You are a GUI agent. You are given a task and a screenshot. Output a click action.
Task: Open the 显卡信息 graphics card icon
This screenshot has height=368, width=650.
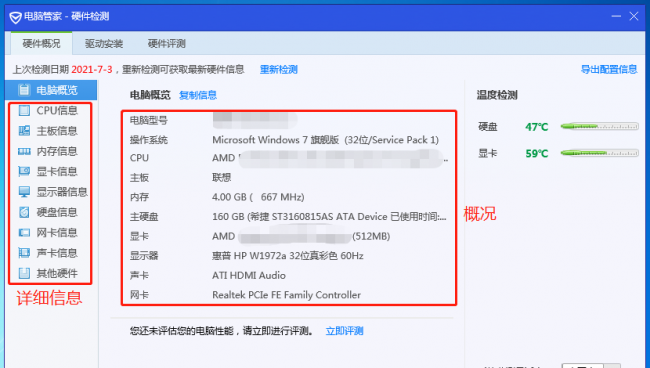[x=24, y=172]
